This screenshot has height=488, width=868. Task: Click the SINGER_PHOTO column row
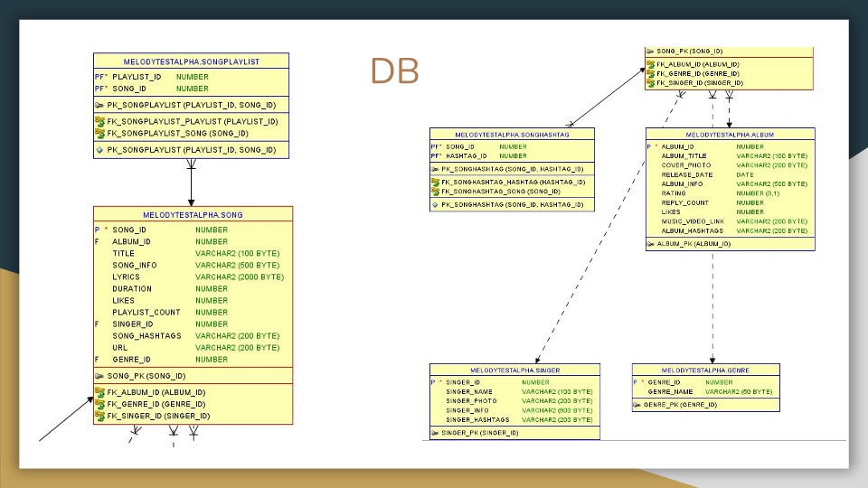tap(471, 401)
